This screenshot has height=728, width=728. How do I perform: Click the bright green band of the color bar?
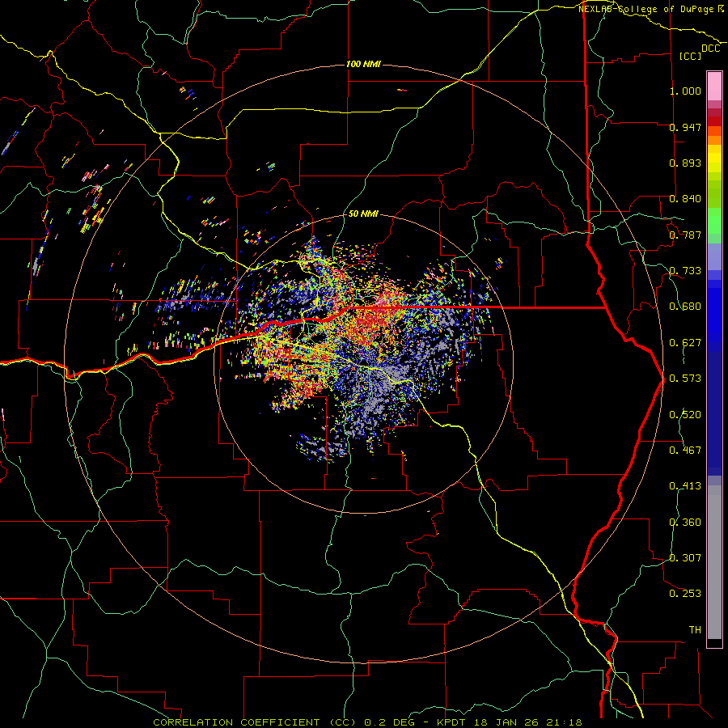coord(714,221)
